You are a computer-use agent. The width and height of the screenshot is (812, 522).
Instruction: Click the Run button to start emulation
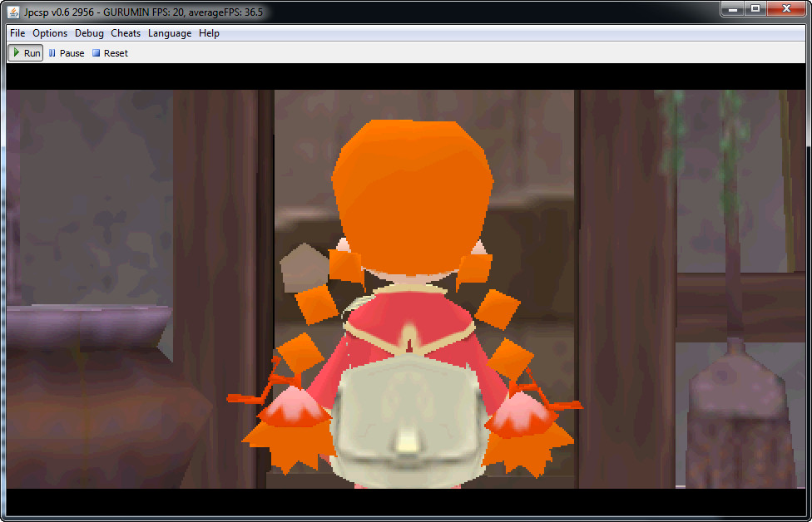[25, 52]
